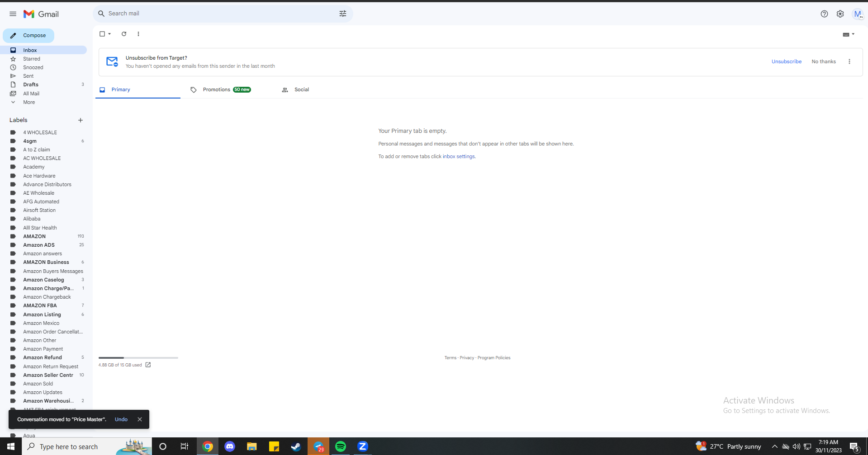
Task: Open the Privacy link
Action: tap(467, 358)
